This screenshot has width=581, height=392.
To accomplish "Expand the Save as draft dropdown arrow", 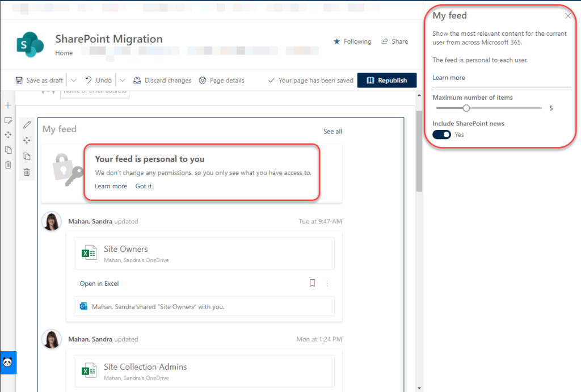I will (x=74, y=81).
